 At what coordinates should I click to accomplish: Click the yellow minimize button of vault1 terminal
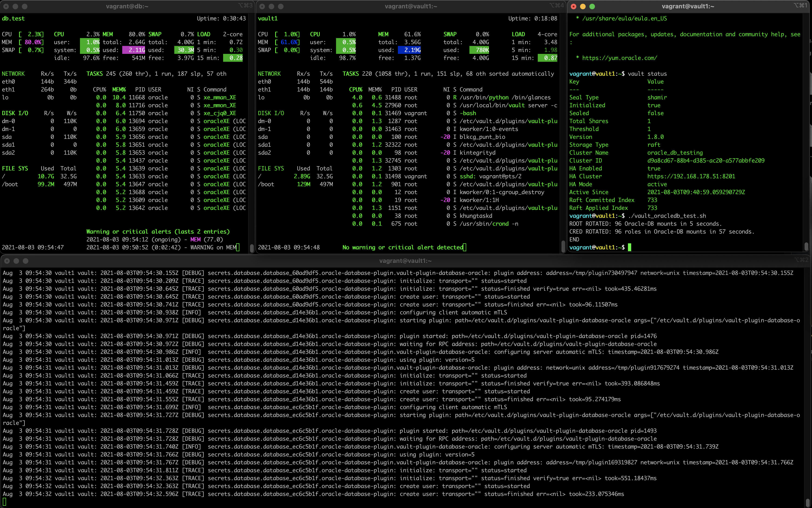tap(583, 6)
